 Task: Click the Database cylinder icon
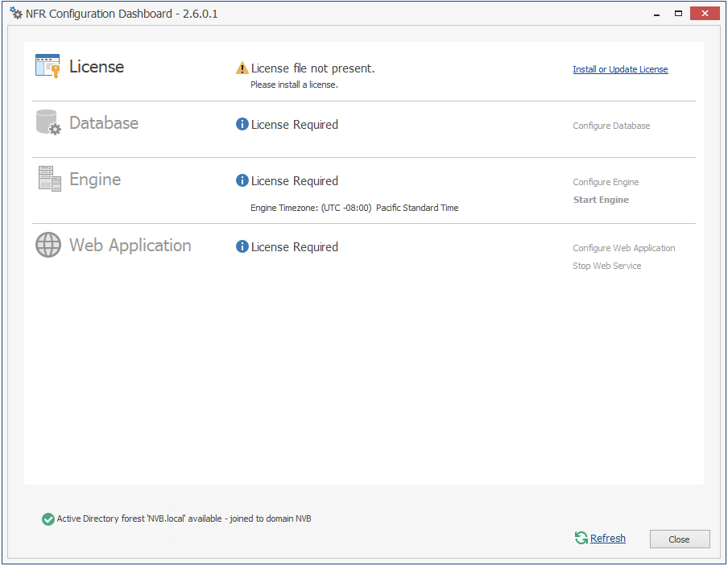click(48, 122)
